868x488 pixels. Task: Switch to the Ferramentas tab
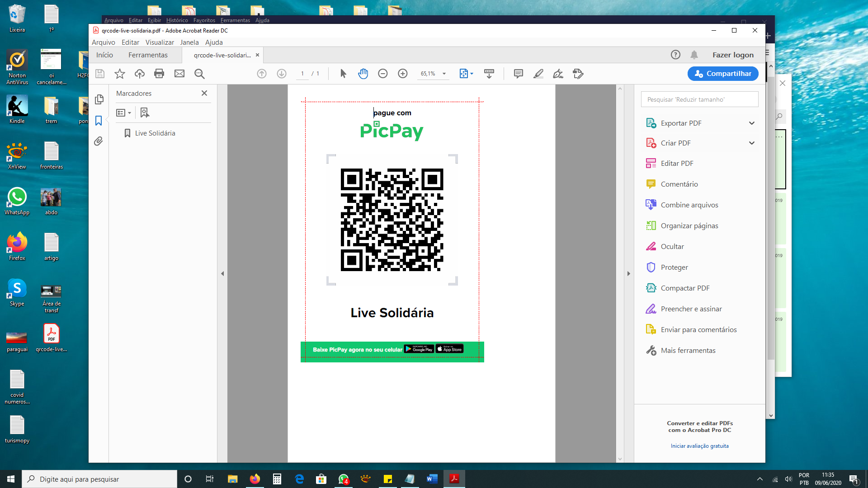click(148, 55)
